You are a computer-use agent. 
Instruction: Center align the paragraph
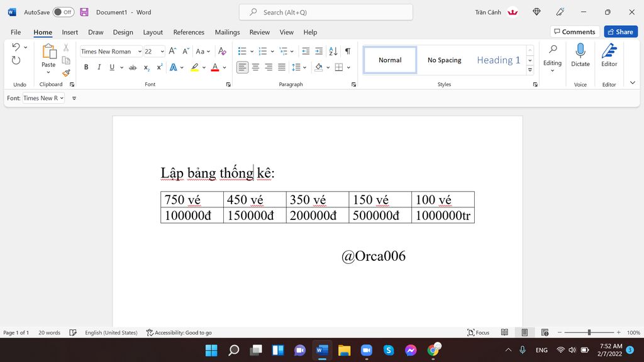255,67
